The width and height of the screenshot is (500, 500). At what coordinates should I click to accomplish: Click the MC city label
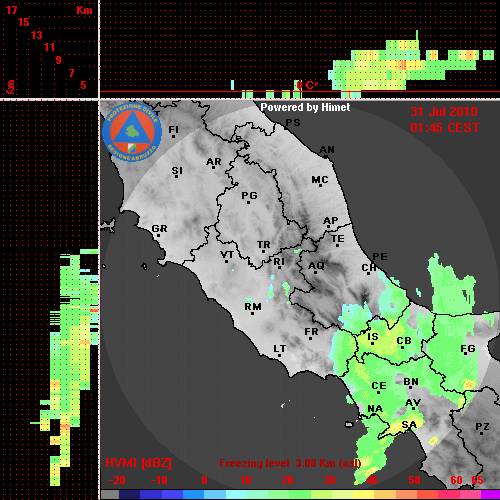(320, 180)
